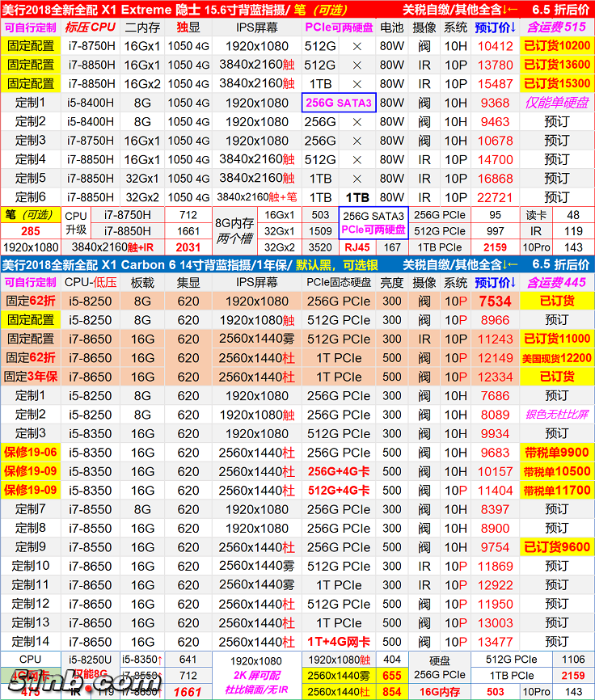595x700 pixels.
Task: Click the 银色无杜比屏 note
Action: [x=556, y=415]
